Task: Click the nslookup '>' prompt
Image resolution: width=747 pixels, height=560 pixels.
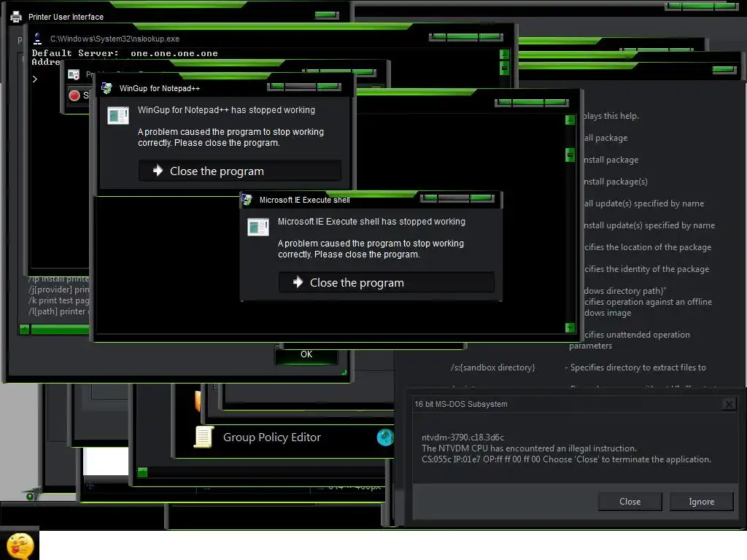Action: tap(35, 79)
